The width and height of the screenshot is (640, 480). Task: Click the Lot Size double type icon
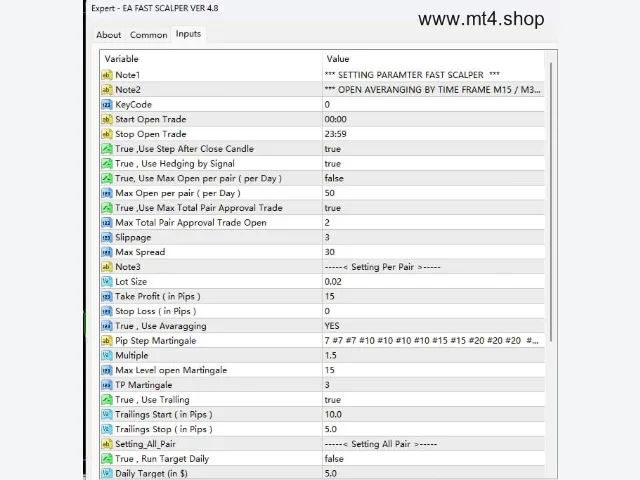coord(107,282)
